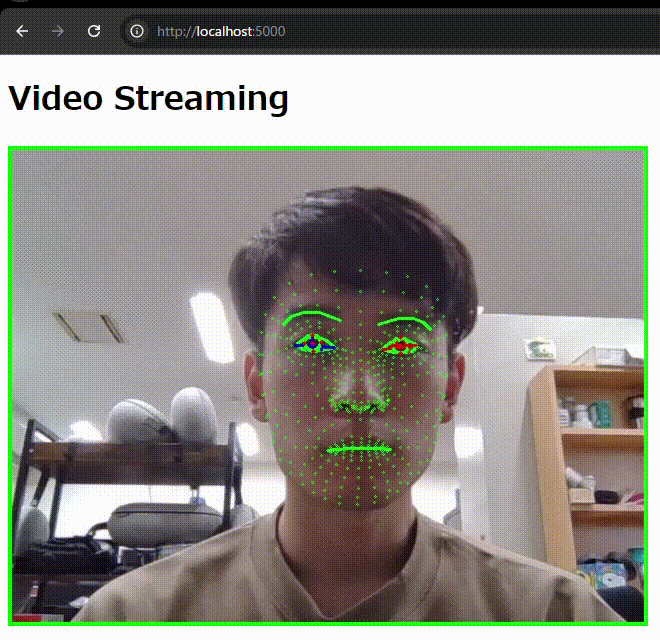
Task: Click the wooden shelf on the right
Action: [600, 440]
